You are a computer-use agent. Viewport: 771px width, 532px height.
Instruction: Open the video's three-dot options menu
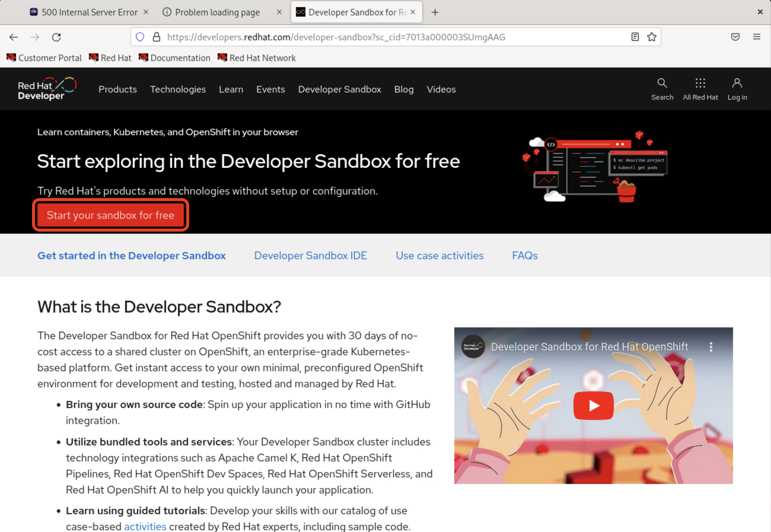(711, 347)
